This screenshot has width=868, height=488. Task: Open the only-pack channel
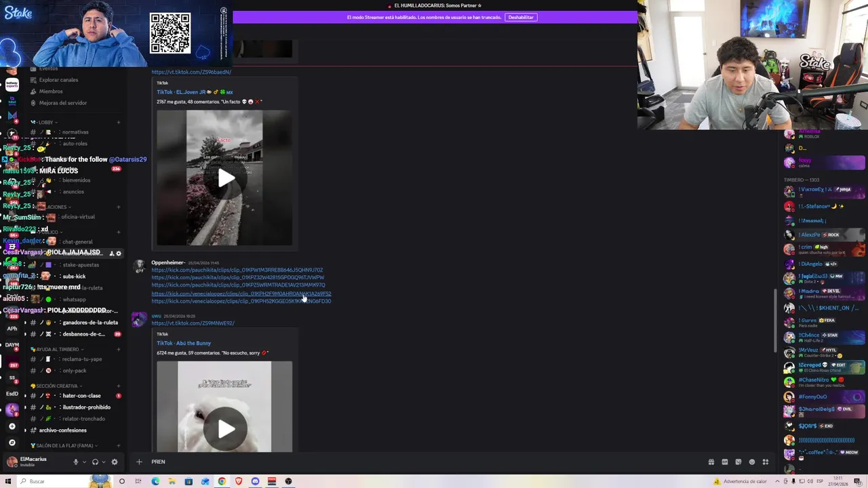click(x=74, y=371)
